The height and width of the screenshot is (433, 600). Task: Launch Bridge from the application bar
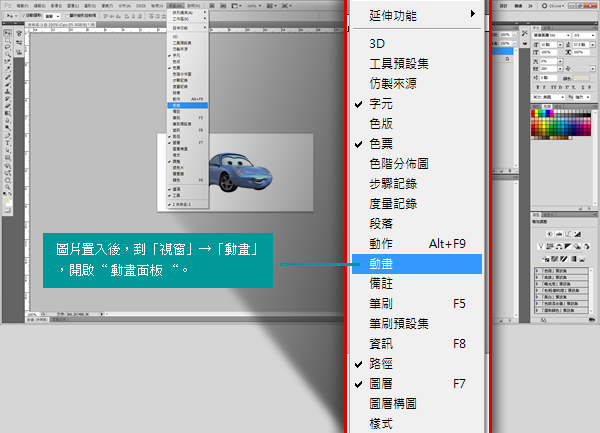[212, 6]
